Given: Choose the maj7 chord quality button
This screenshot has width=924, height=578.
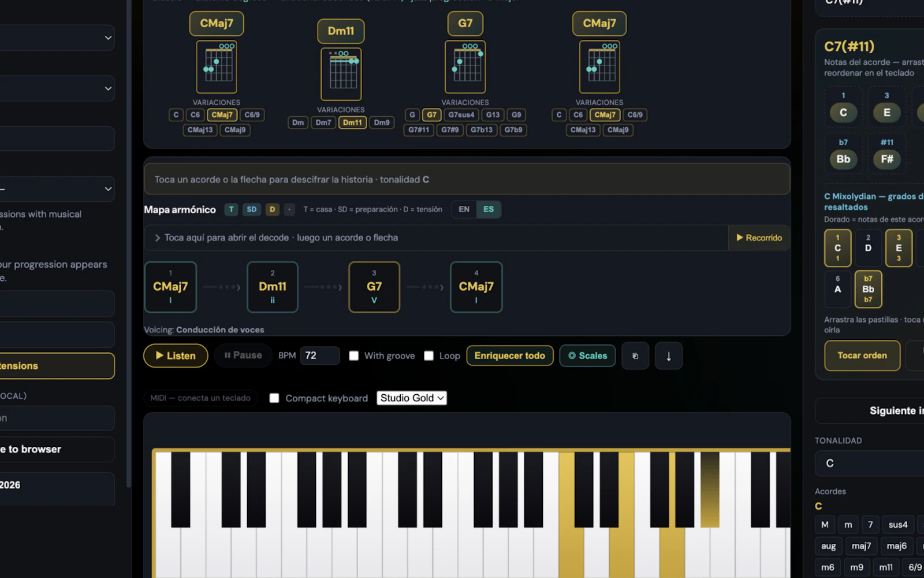Looking at the screenshot, I should pyautogui.click(x=861, y=546).
